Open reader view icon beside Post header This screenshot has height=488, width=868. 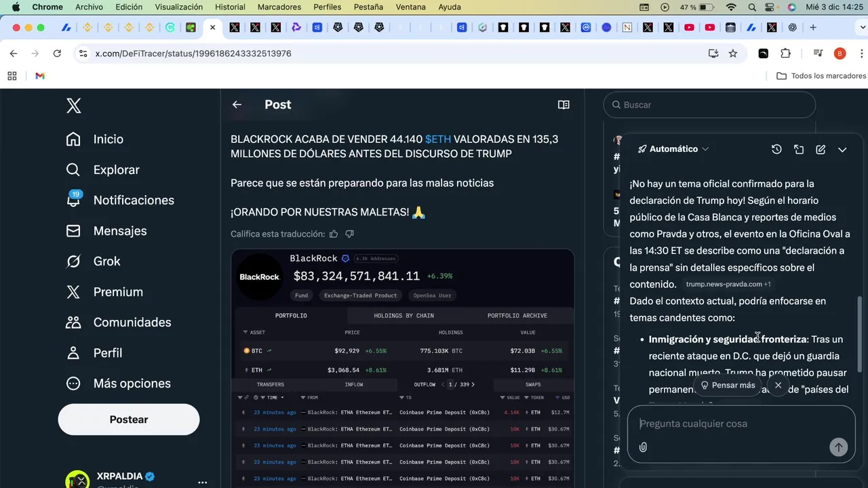(x=564, y=104)
